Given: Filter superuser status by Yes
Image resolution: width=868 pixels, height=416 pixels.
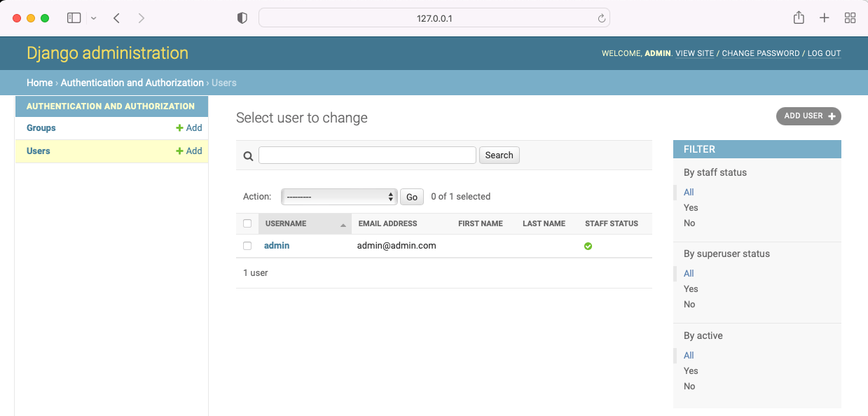Looking at the screenshot, I should pos(691,289).
